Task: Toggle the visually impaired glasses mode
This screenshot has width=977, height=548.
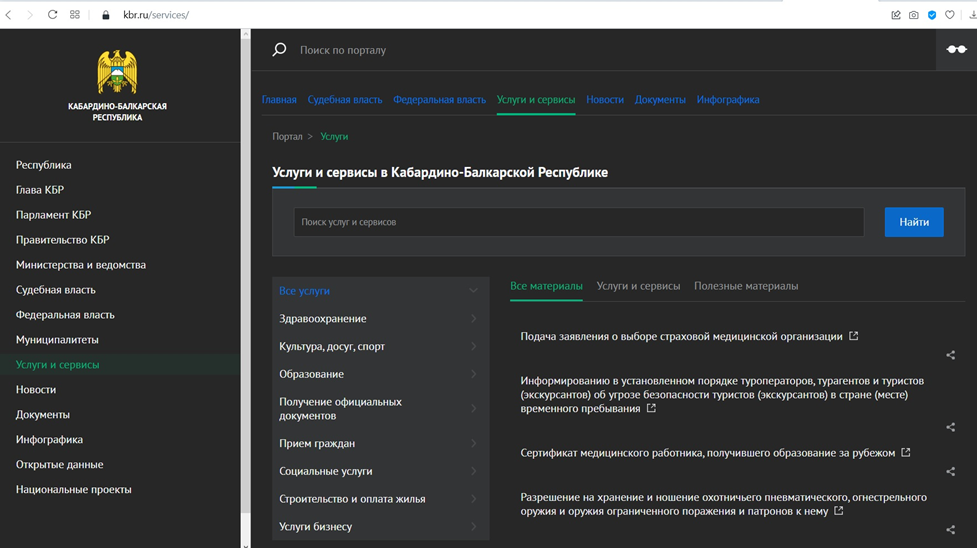Action: click(x=956, y=49)
